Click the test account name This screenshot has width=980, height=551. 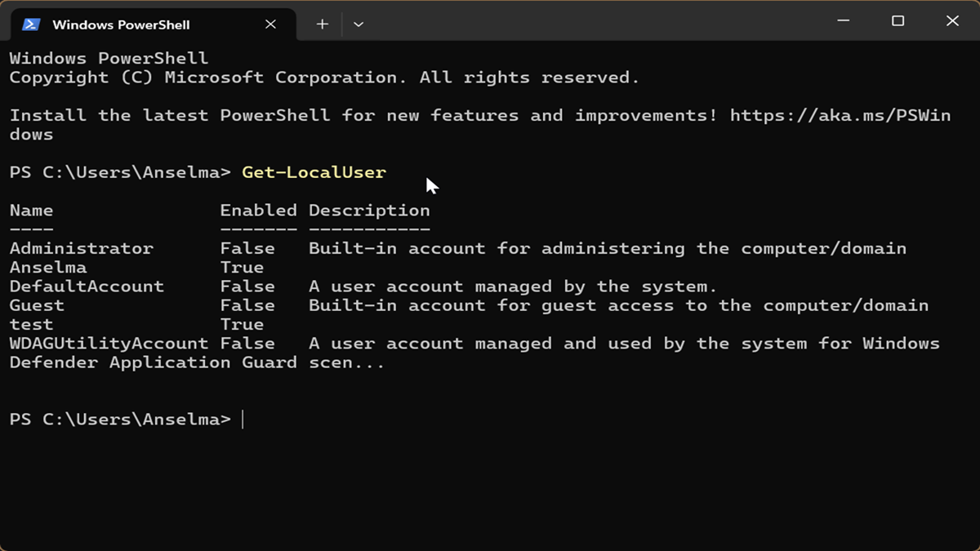(31, 324)
